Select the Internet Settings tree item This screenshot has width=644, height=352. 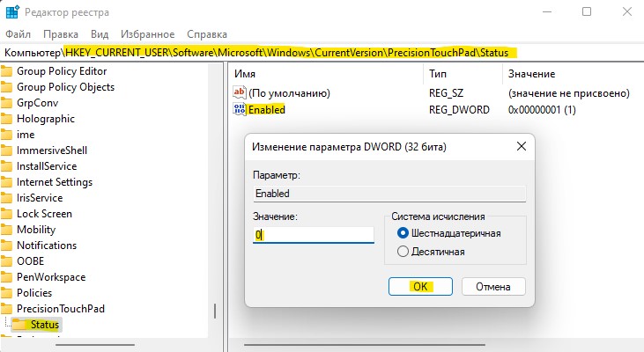pos(55,182)
